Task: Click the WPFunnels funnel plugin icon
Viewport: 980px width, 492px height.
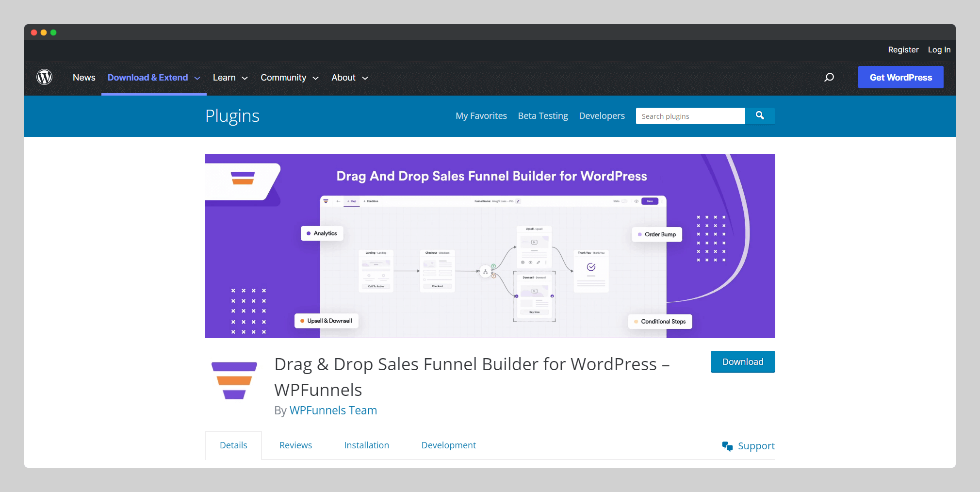Action: 234,380
